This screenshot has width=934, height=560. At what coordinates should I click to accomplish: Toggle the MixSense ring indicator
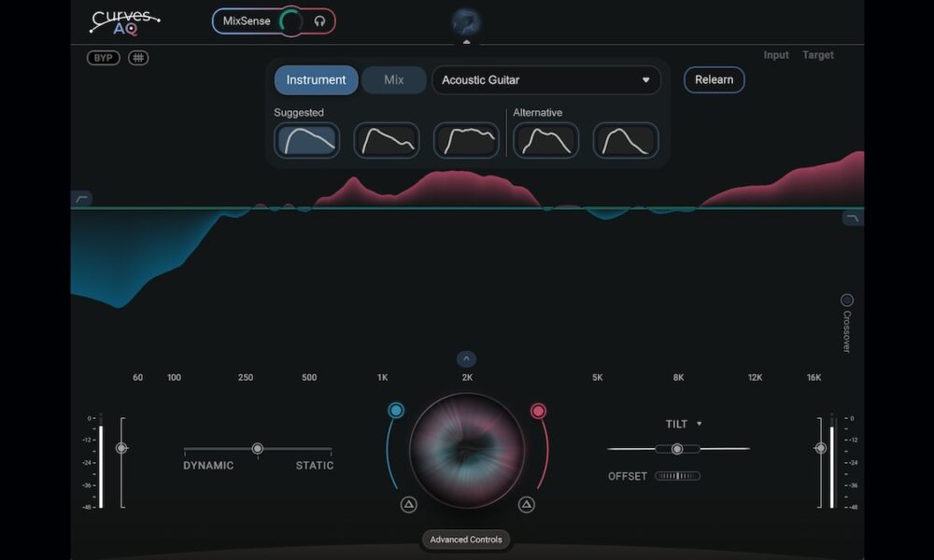pos(290,21)
